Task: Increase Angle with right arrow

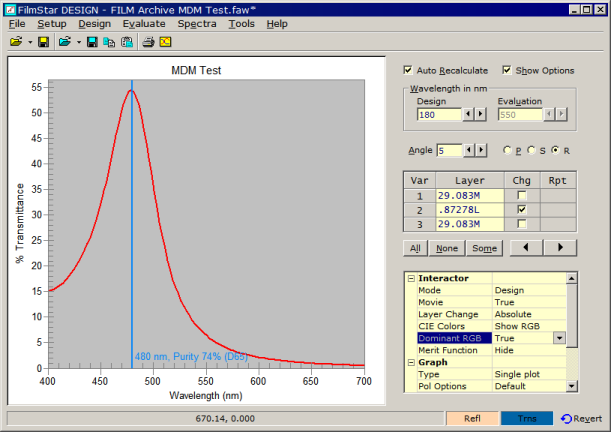Action: 481,150
